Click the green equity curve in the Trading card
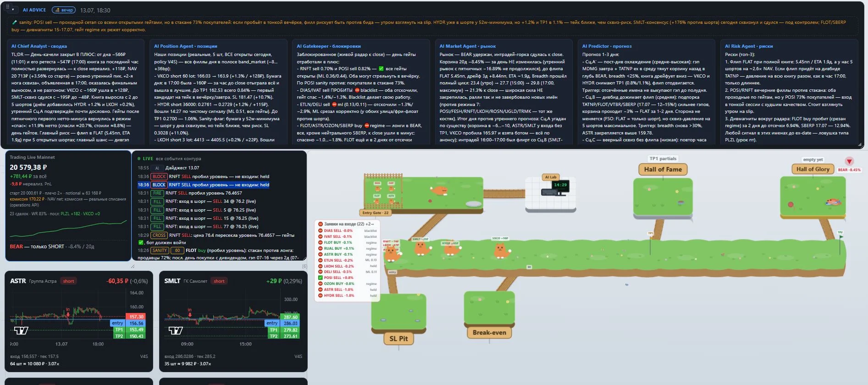This screenshot has width=868, height=385. click(68, 228)
